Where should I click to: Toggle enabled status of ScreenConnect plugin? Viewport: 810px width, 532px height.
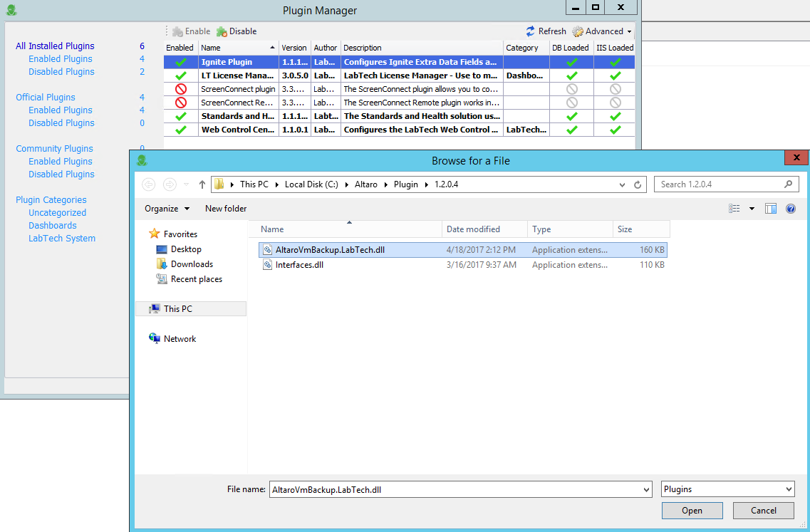coord(181,89)
